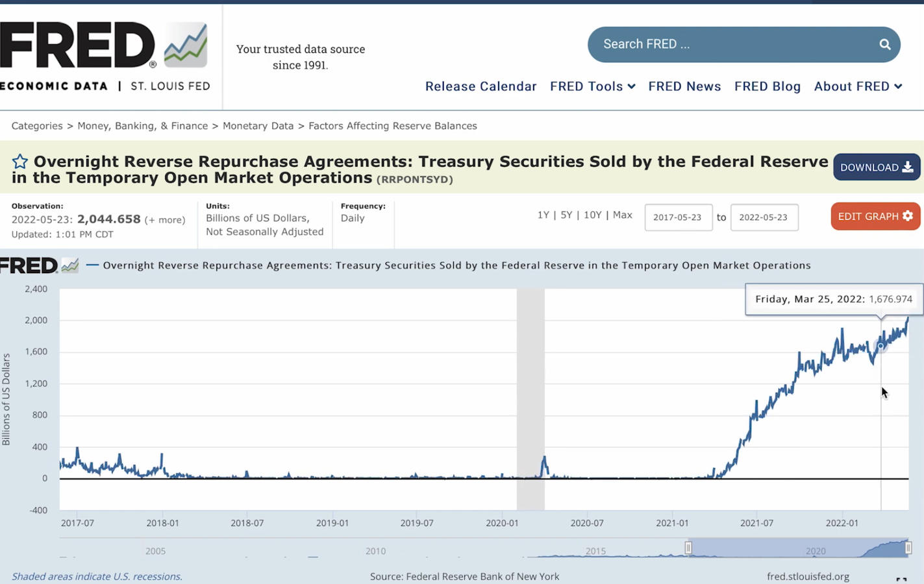Open the Release Calendar page
This screenshot has width=924, height=584.
[481, 86]
